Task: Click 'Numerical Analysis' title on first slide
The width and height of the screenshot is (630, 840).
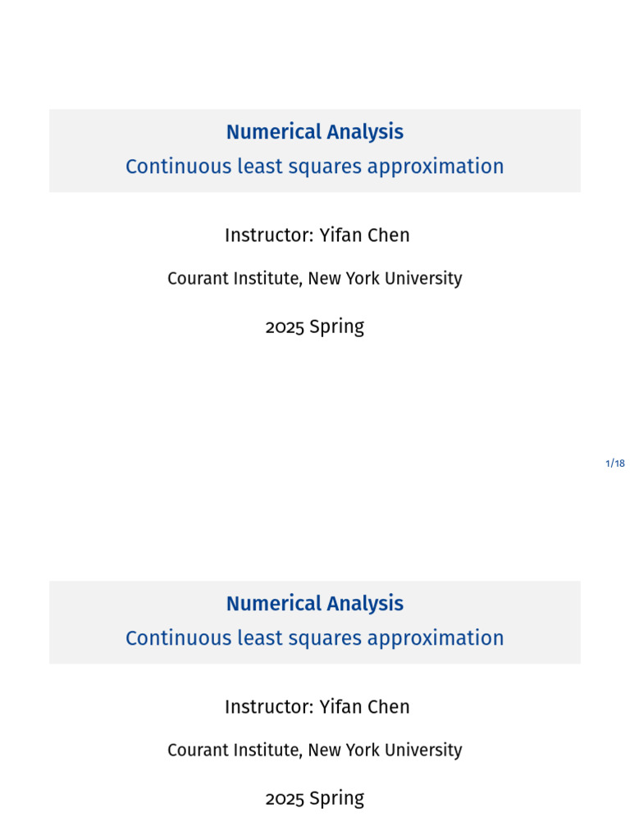Action: click(315, 132)
